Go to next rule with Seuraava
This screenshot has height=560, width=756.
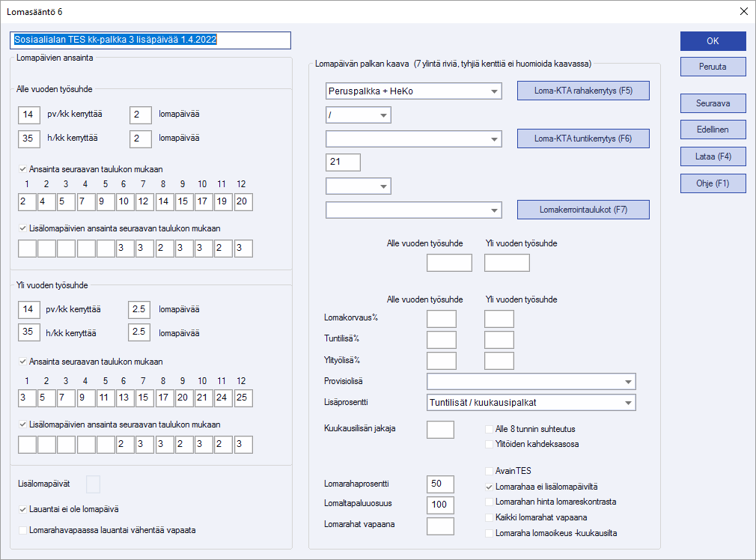[x=713, y=103]
